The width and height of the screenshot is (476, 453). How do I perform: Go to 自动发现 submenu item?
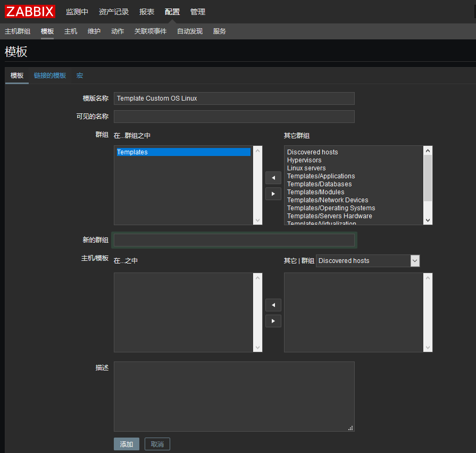190,31
